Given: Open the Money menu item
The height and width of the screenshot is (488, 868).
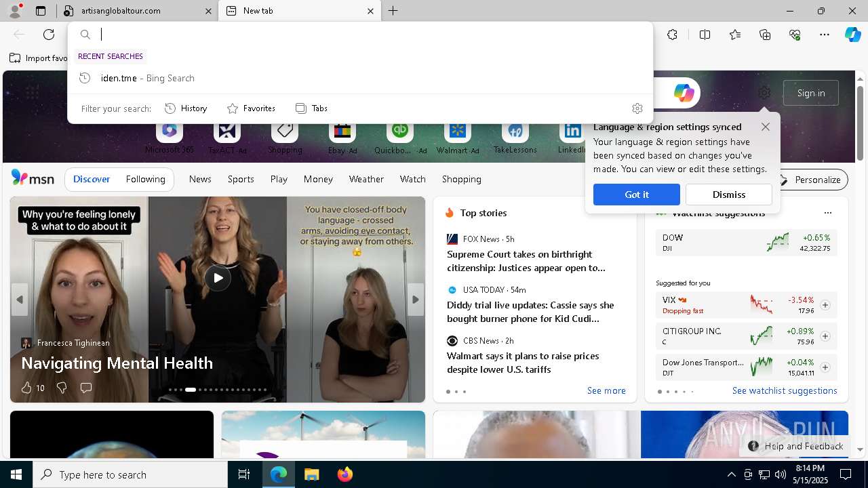Looking at the screenshot, I should (x=318, y=179).
